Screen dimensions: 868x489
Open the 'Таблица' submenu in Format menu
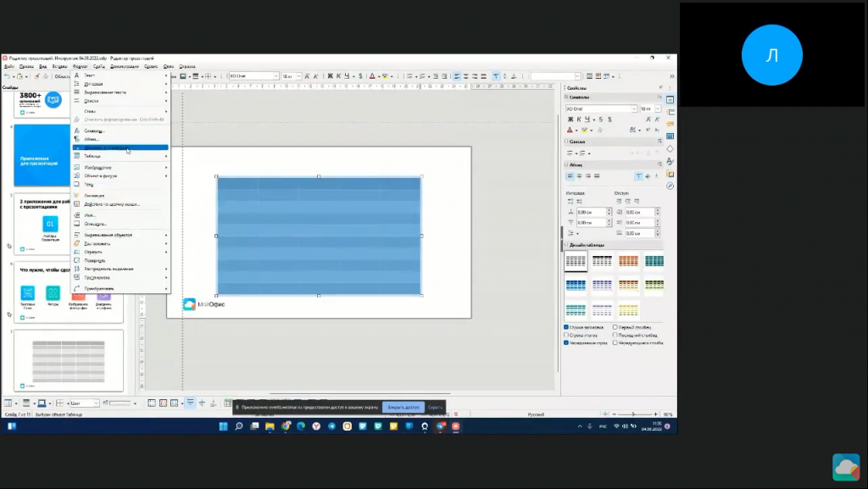(92, 156)
